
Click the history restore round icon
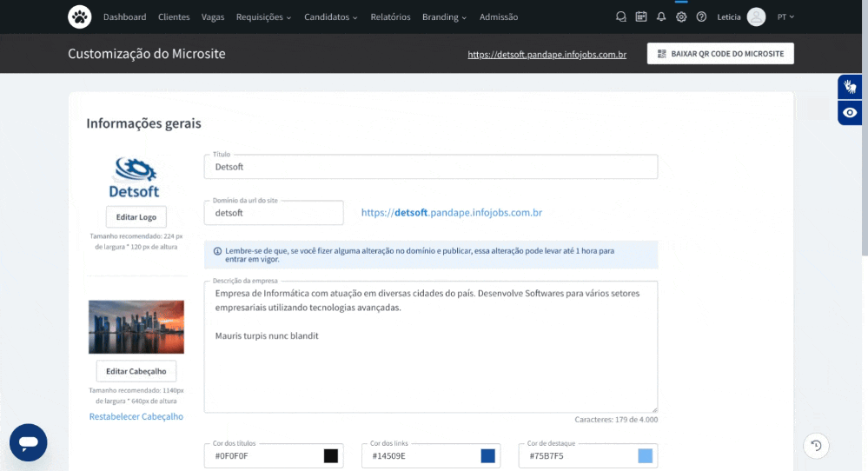pyautogui.click(x=816, y=446)
